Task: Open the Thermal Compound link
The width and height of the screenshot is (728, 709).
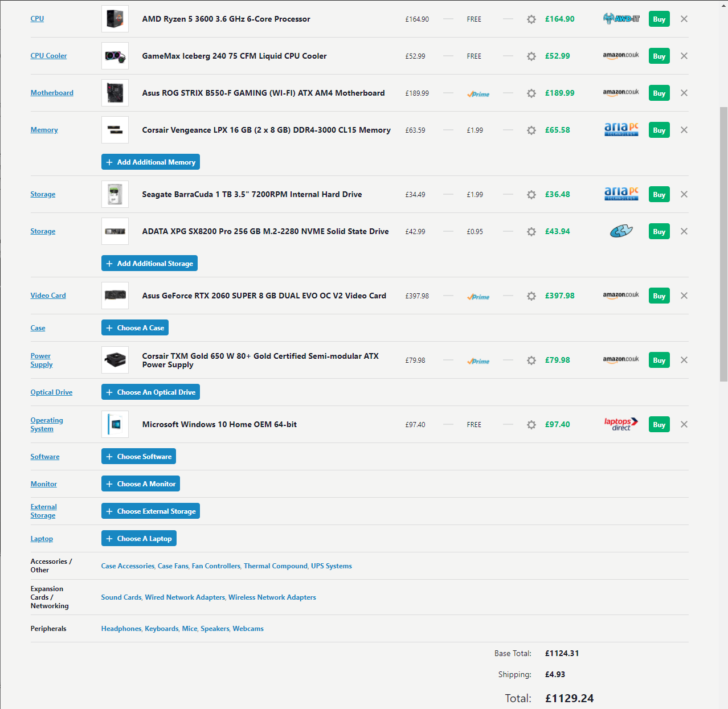Action: click(276, 566)
